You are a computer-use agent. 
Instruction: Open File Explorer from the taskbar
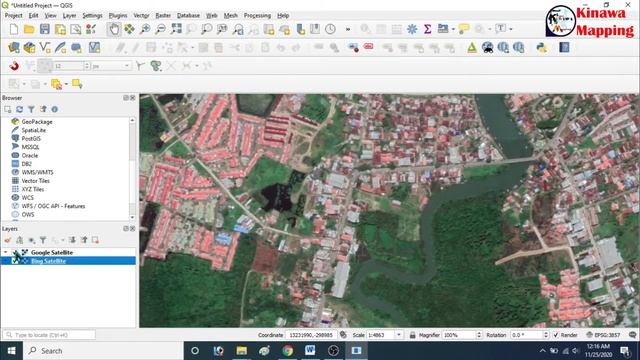(242, 351)
